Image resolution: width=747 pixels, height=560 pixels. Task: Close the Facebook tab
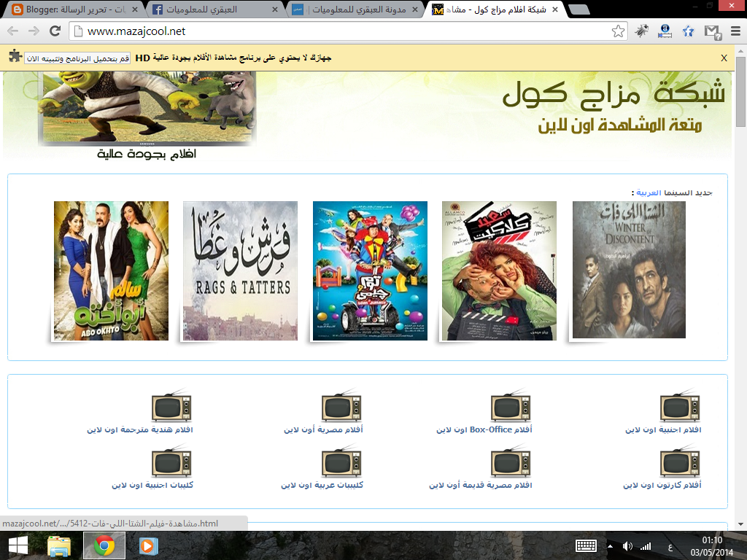tap(275, 9)
